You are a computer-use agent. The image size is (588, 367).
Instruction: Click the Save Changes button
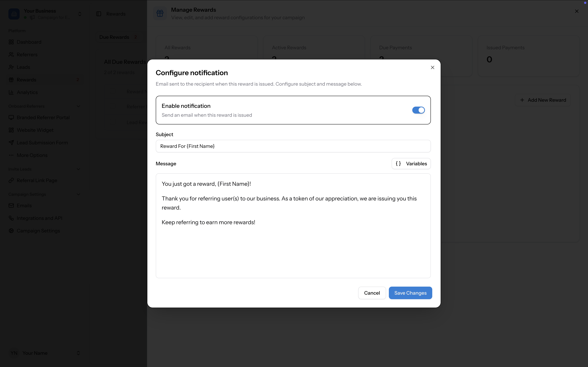click(x=410, y=293)
